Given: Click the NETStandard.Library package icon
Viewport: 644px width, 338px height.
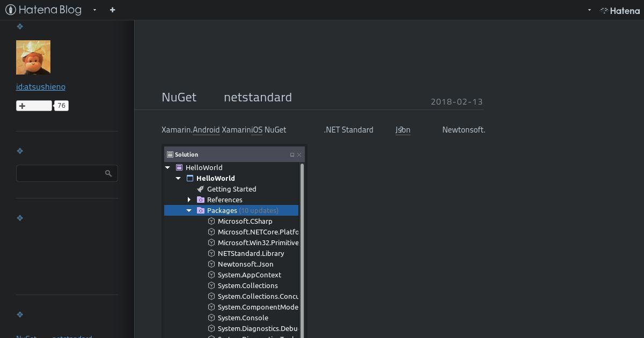Looking at the screenshot, I should [211, 253].
